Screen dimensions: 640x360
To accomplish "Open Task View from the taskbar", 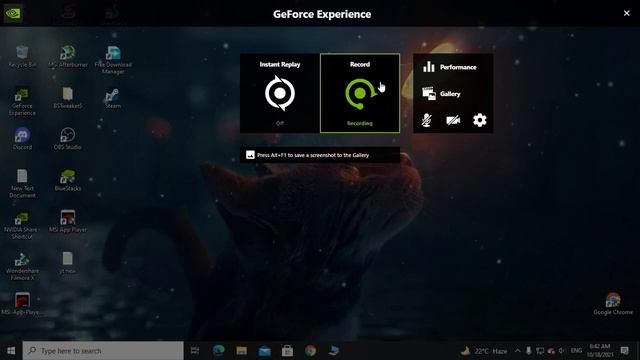I will (195, 351).
